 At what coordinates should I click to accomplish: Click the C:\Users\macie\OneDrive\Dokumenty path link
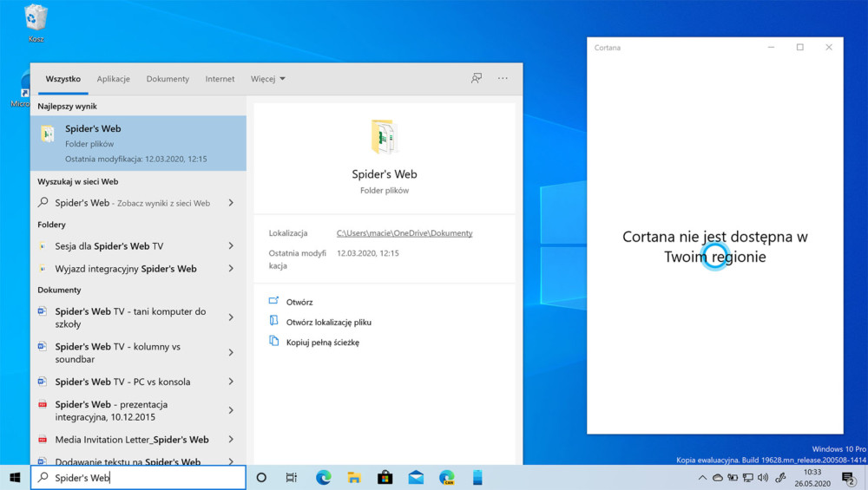[x=404, y=233]
